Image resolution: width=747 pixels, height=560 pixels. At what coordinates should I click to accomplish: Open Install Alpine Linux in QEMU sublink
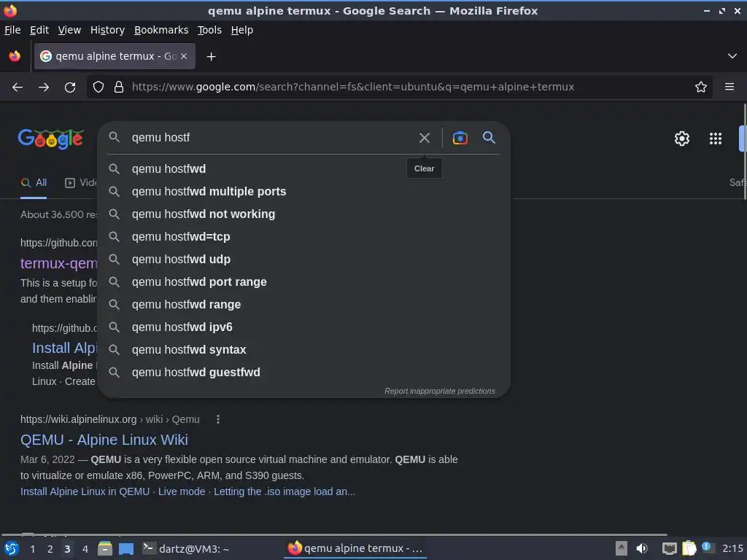pos(85,491)
